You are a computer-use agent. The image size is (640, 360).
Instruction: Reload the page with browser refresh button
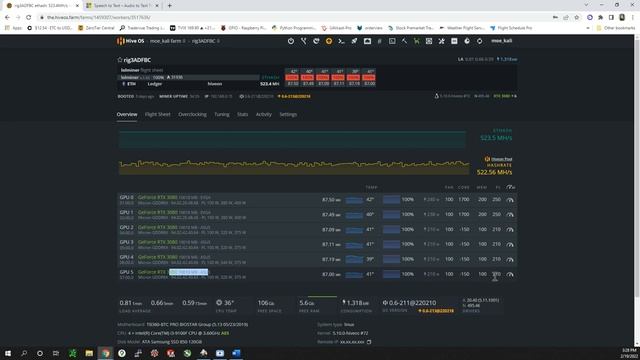click(x=29, y=18)
